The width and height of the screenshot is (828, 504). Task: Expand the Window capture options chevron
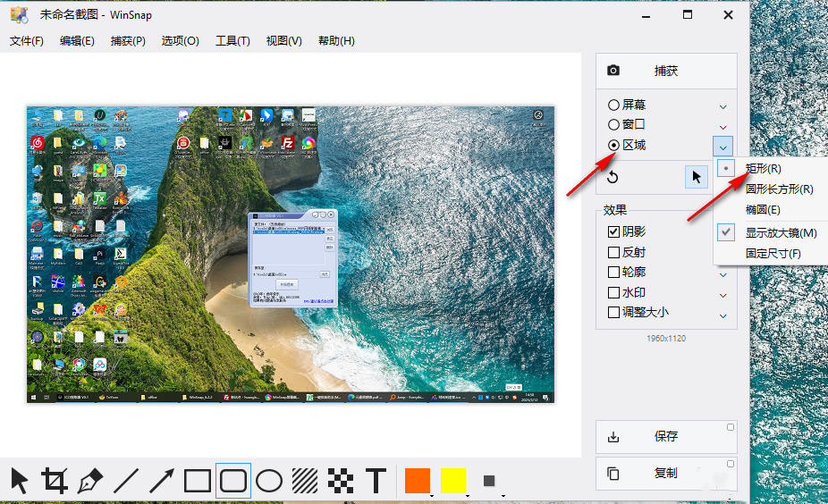click(x=722, y=127)
